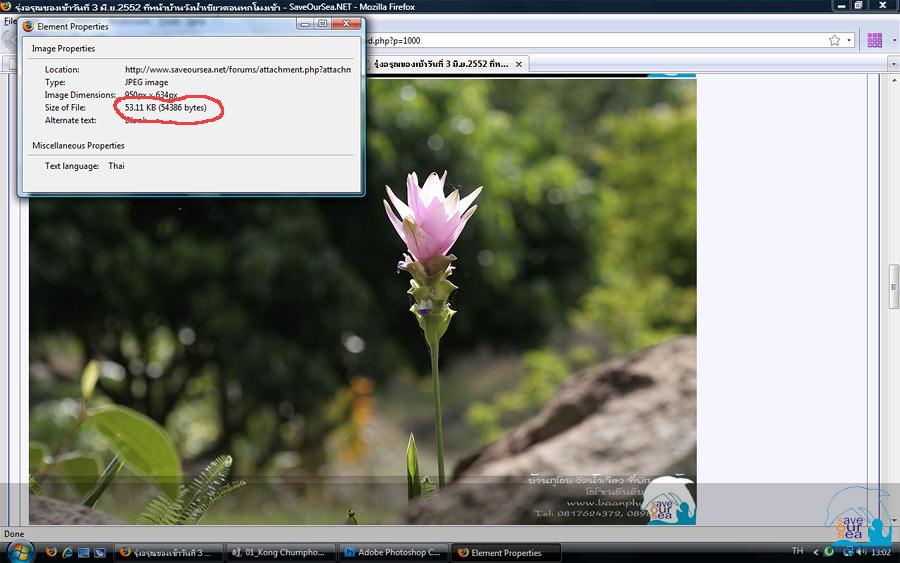Switch to 01_Kong Chumpho taskbar window
This screenshot has width=900, height=563.
[x=279, y=552]
